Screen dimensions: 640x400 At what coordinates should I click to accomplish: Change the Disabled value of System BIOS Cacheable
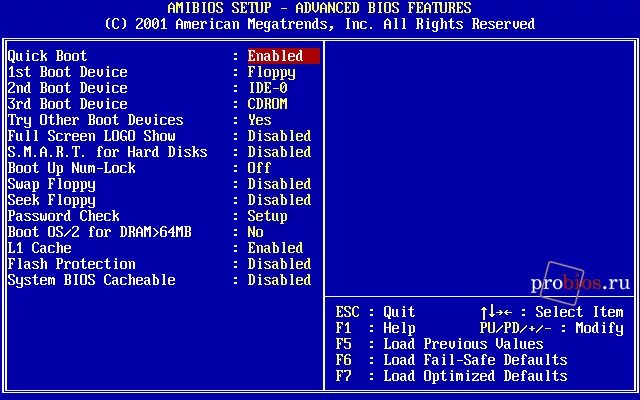pos(280,280)
